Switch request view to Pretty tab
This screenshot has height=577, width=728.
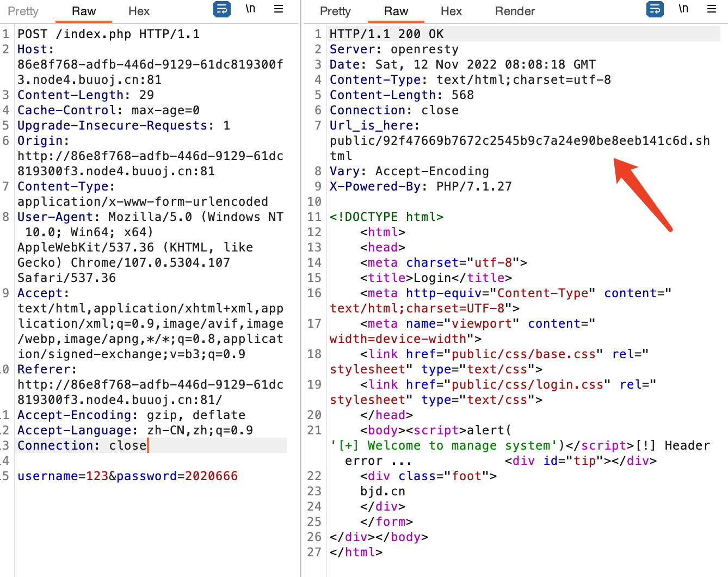pos(23,11)
